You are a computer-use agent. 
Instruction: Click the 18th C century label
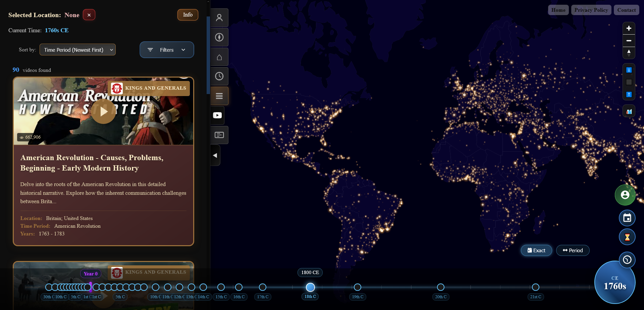pyautogui.click(x=310, y=297)
